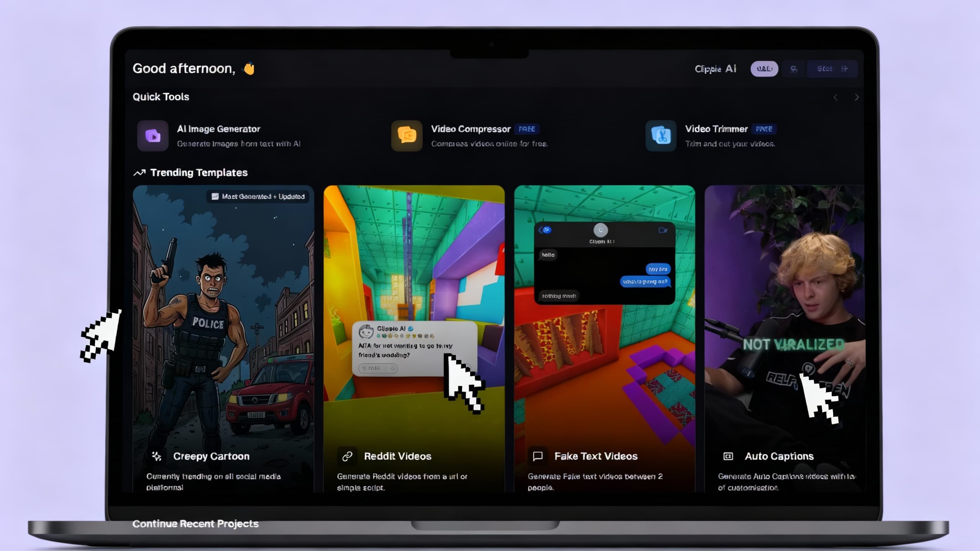
Task: Click the blue scissors Video Trimmer icon
Action: click(x=661, y=136)
